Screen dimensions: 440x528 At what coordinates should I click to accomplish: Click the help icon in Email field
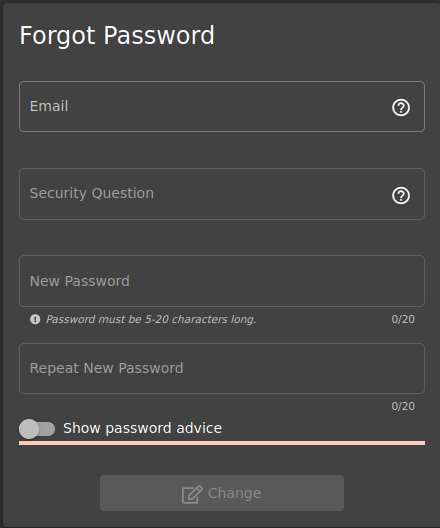(x=401, y=108)
